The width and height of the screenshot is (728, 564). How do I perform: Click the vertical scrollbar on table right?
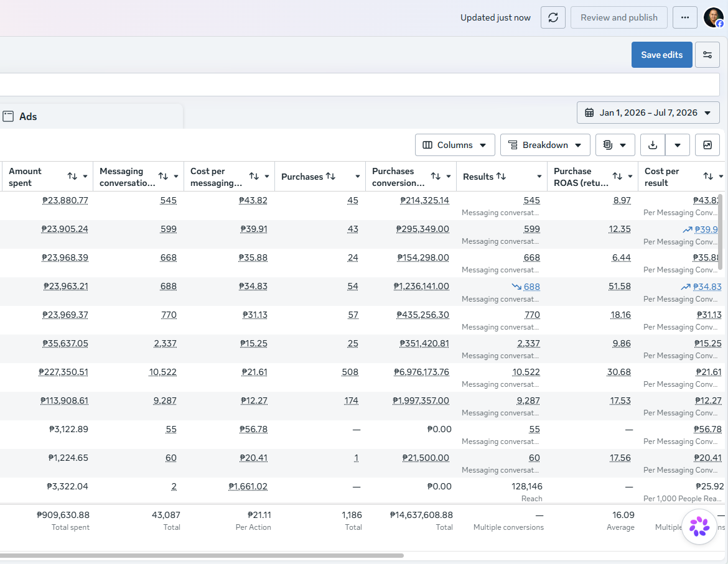[x=721, y=232]
